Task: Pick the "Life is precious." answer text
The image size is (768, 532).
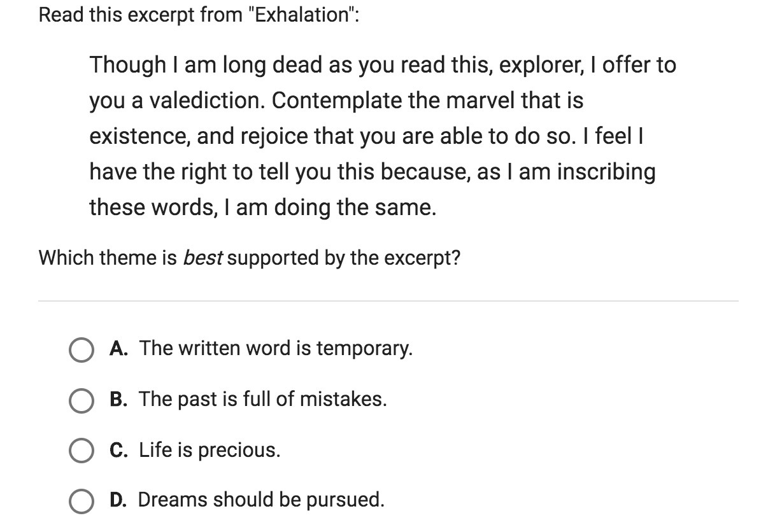Action: [210, 450]
